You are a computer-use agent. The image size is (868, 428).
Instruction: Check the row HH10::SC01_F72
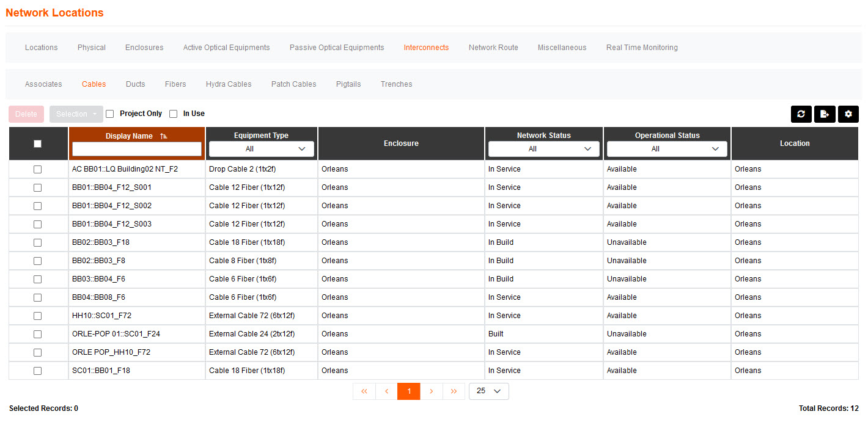tap(38, 316)
